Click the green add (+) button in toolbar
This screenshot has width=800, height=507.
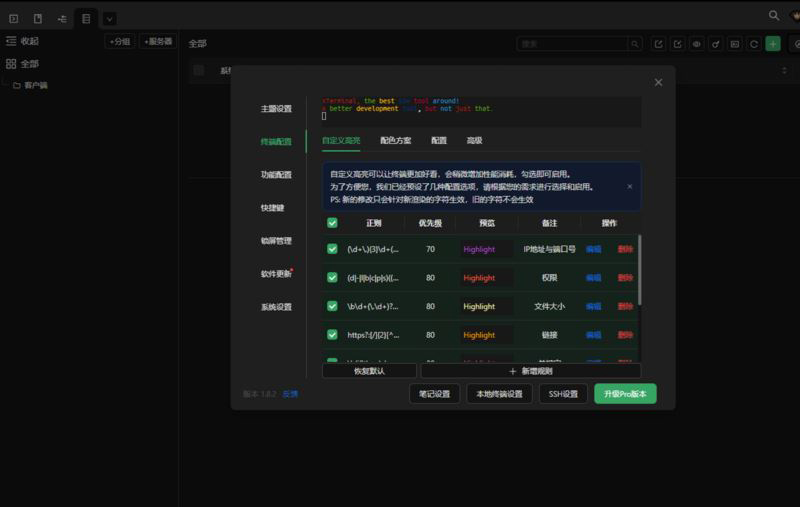pos(773,44)
